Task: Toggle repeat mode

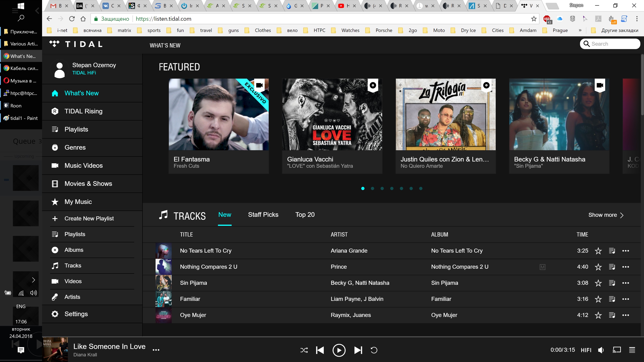Action: point(374,350)
